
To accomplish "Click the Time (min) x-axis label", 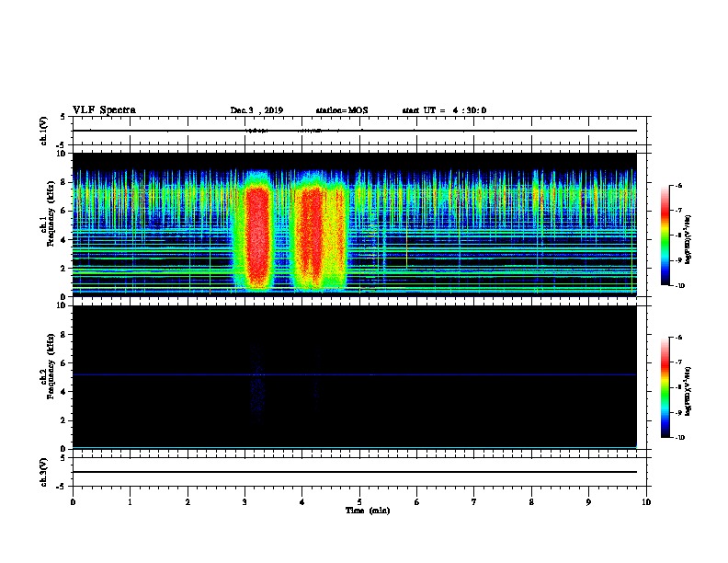I will tap(368, 511).
